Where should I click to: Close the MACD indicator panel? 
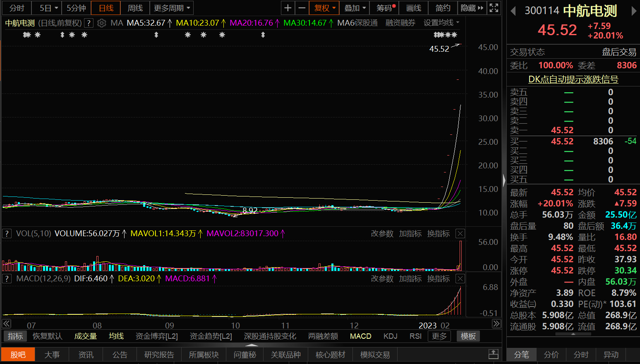click(x=460, y=279)
